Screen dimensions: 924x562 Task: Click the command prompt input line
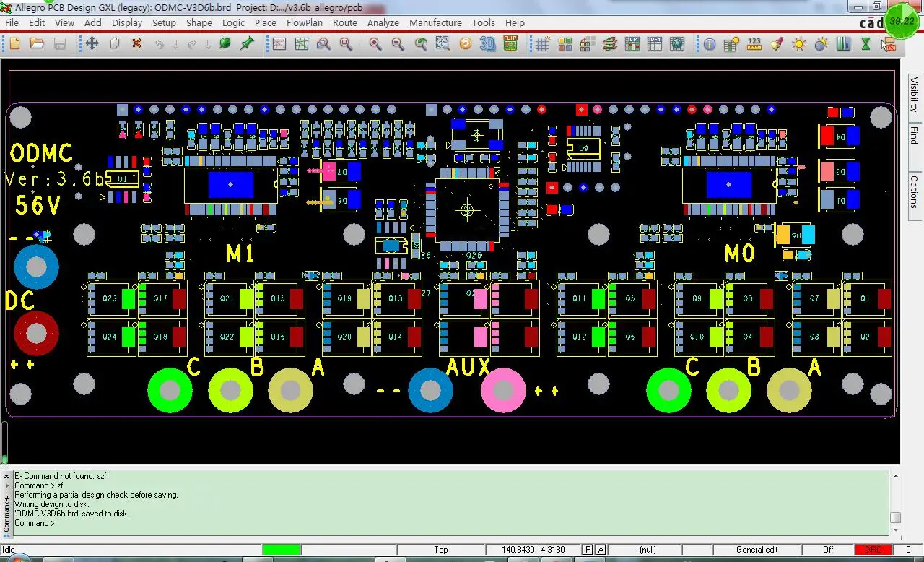coord(450,523)
